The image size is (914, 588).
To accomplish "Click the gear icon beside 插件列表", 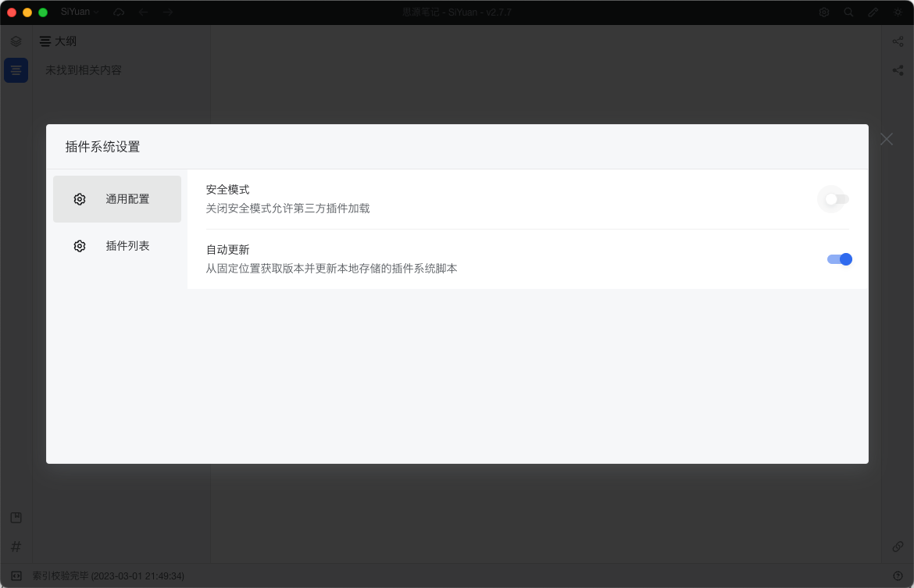I will pyautogui.click(x=80, y=246).
